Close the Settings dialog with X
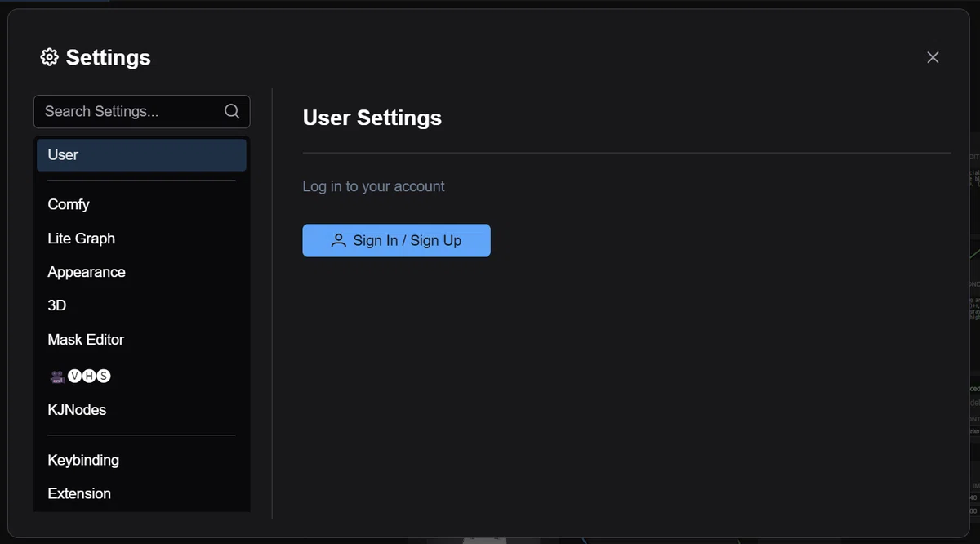Viewport: 980px width, 544px height. point(933,57)
